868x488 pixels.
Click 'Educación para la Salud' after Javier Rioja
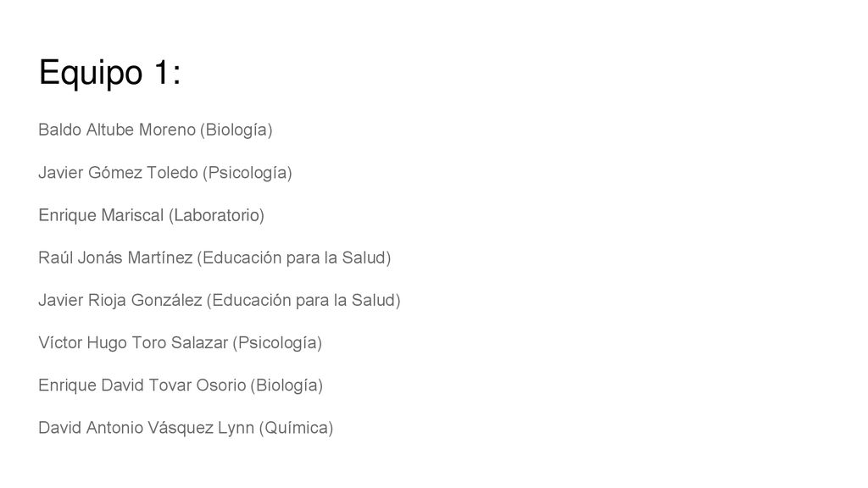click(303, 301)
